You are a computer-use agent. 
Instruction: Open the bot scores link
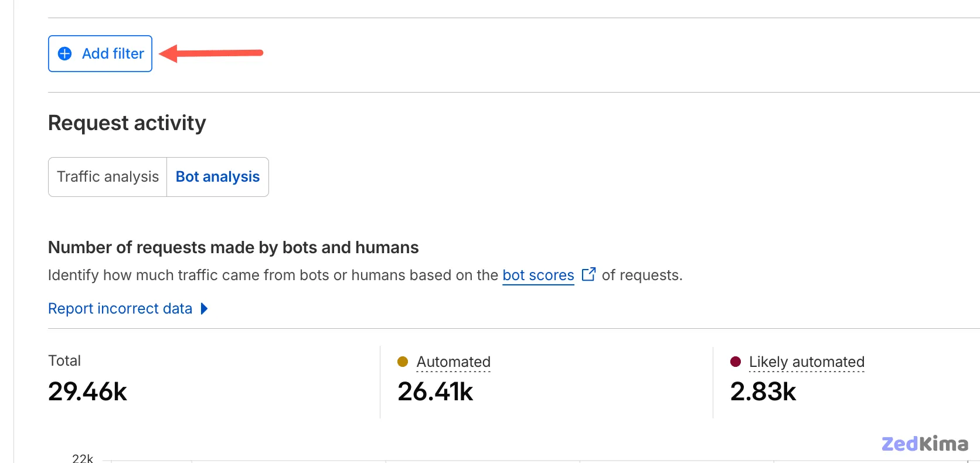(x=538, y=275)
